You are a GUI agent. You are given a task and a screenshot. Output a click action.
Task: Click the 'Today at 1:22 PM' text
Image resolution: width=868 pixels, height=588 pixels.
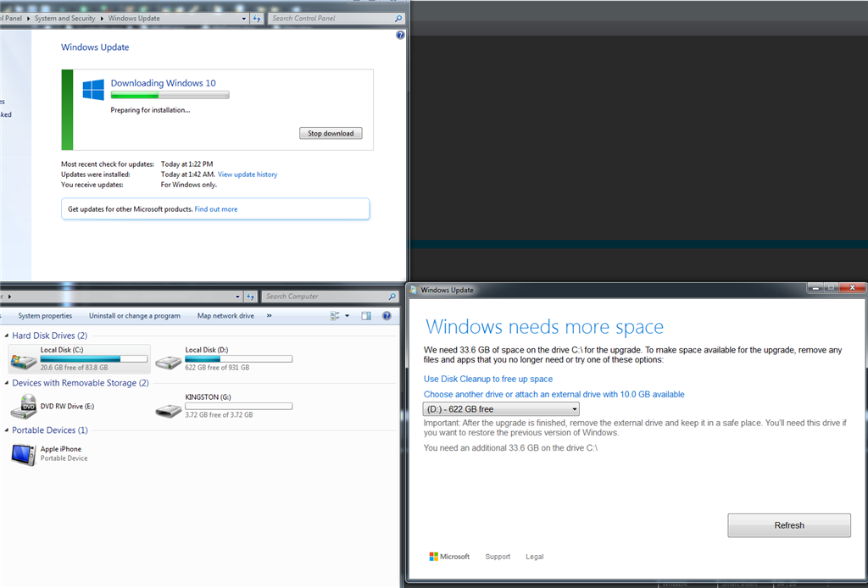pos(187,164)
